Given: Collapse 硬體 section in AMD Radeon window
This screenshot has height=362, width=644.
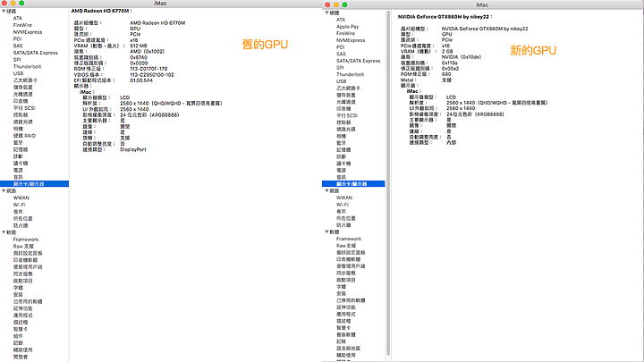Looking at the screenshot, I should 4,11.
